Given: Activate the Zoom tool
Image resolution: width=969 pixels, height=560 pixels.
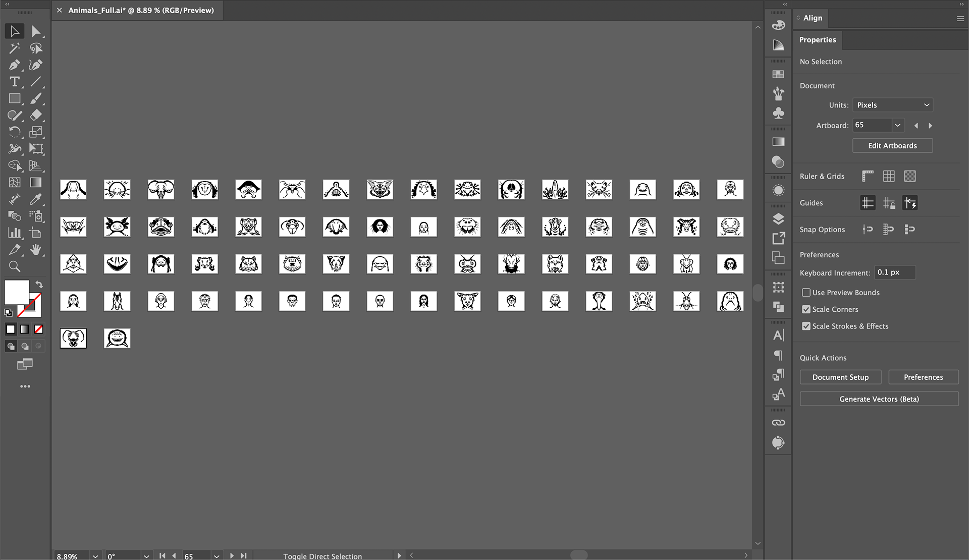Looking at the screenshot, I should point(14,266).
